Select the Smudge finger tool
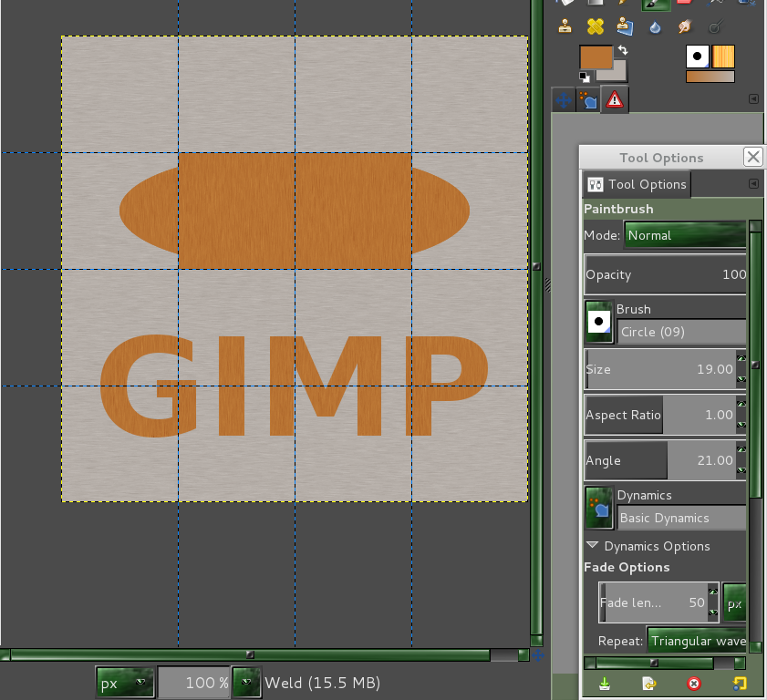The height and width of the screenshot is (700, 767). [x=685, y=26]
